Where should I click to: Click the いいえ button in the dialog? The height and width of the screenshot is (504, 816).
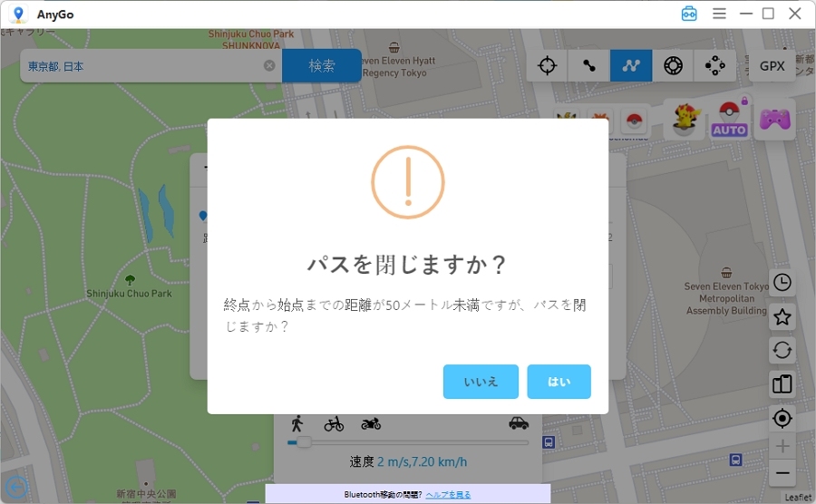pos(481,382)
